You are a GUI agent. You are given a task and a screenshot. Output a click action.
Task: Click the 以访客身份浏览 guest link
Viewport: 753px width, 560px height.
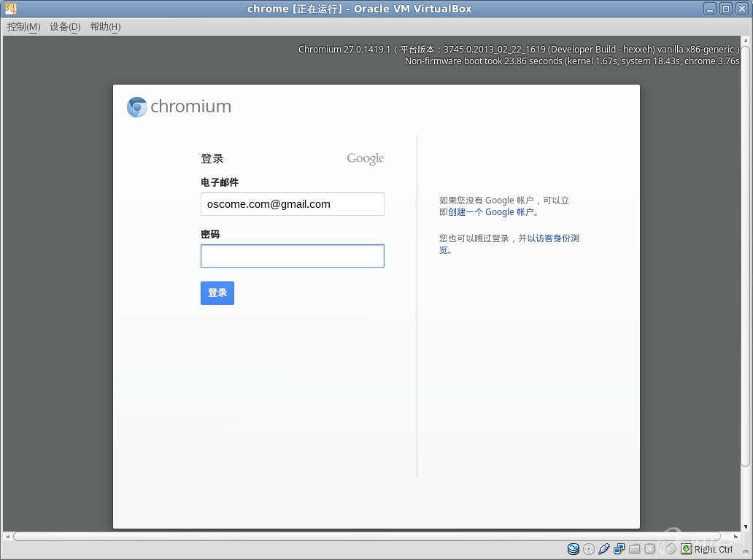[x=553, y=238]
